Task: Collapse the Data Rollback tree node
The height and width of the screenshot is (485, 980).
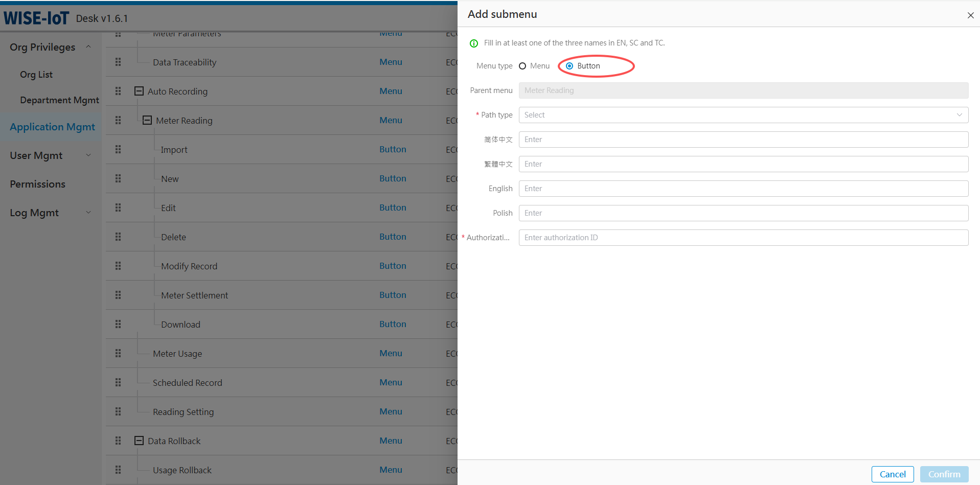Action: [x=139, y=441]
